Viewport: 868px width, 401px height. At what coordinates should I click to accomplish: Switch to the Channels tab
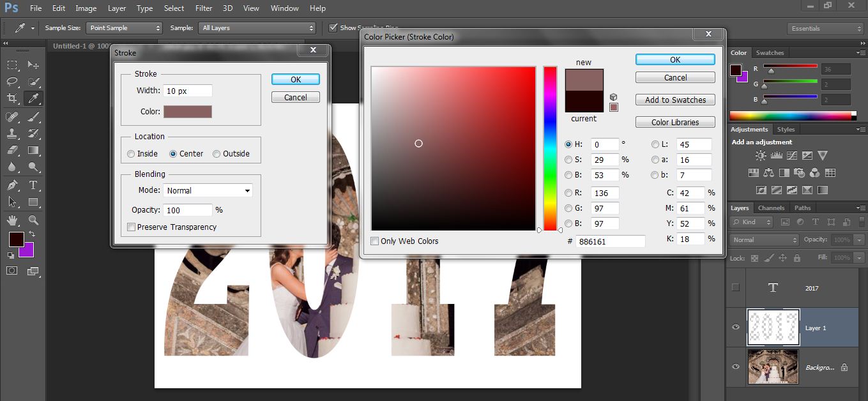pyautogui.click(x=771, y=208)
